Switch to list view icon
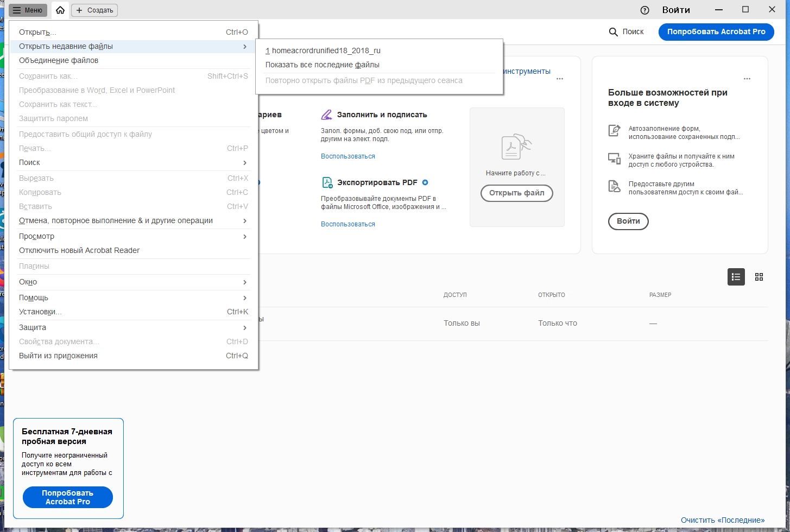The width and height of the screenshot is (790, 532). (x=736, y=277)
